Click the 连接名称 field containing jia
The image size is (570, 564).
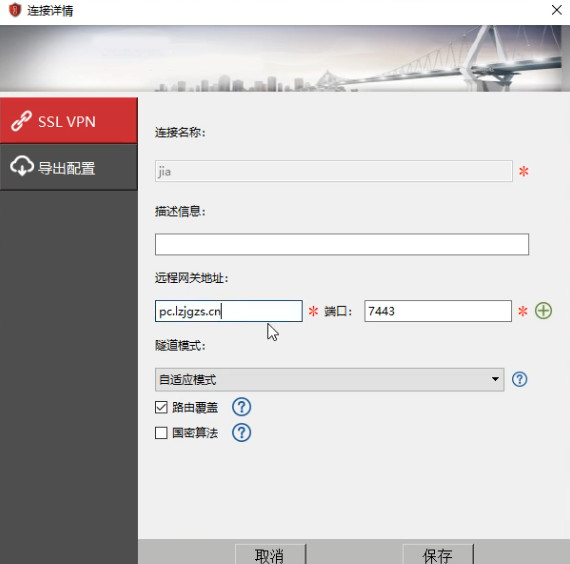pyautogui.click(x=334, y=171)
